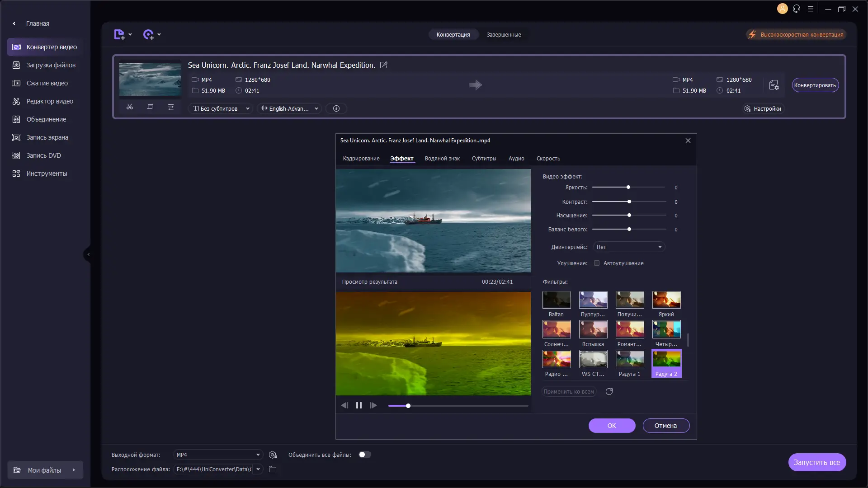Image resolution: width=868 pixels, height=488 pixels.
Task: Switch to the Водяной знак tab
Action: click(x=442, y=158)
